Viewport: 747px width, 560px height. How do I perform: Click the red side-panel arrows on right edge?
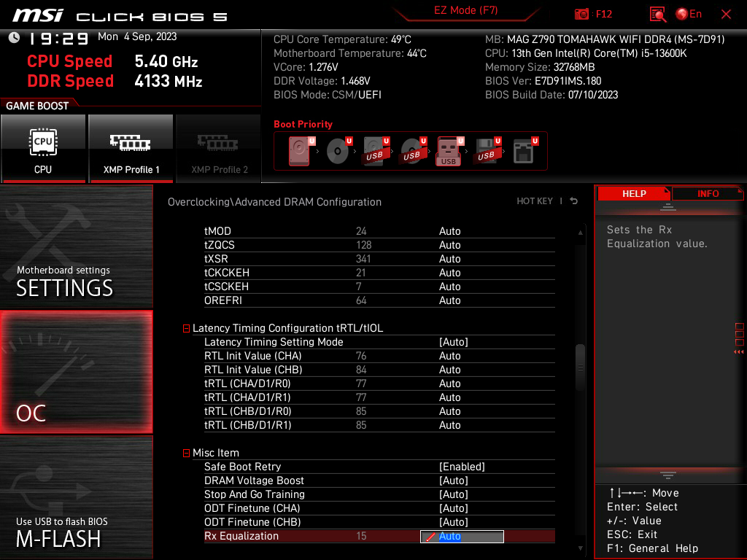[x=738, y=352]
